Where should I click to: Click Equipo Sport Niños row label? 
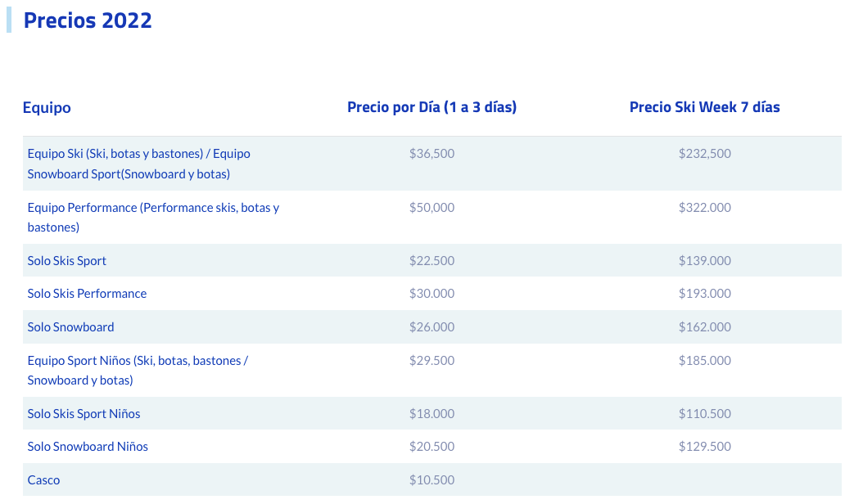coord(138,371)
